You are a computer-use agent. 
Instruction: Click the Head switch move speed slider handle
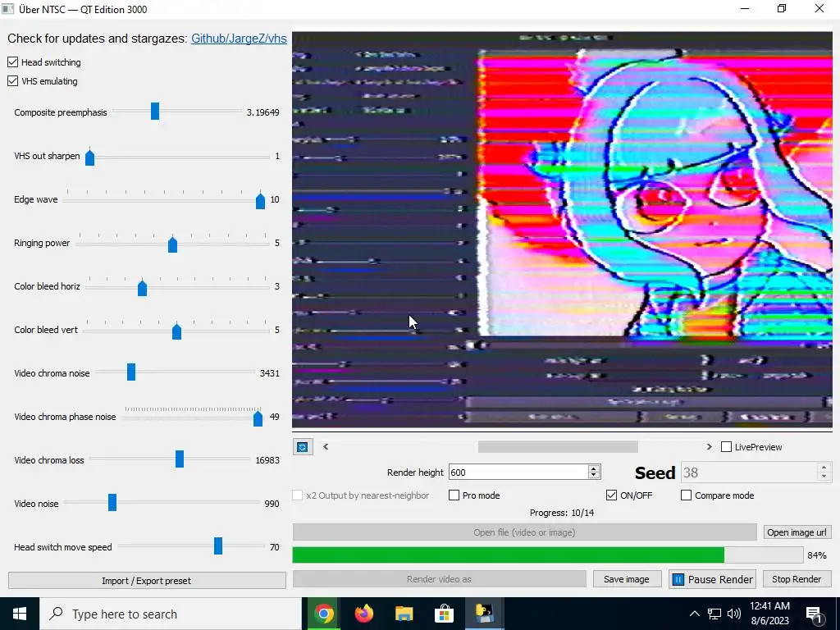[218, 546]
